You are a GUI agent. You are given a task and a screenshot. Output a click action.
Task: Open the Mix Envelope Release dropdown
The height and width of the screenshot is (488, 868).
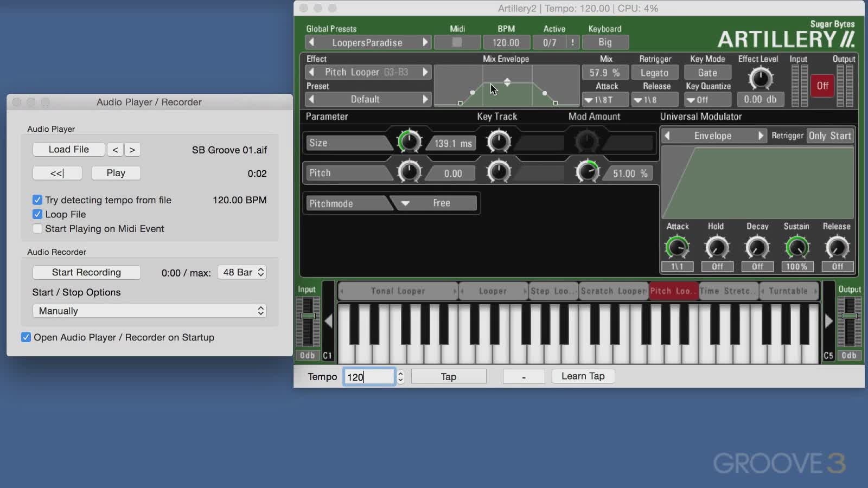[x=655, y=100]
